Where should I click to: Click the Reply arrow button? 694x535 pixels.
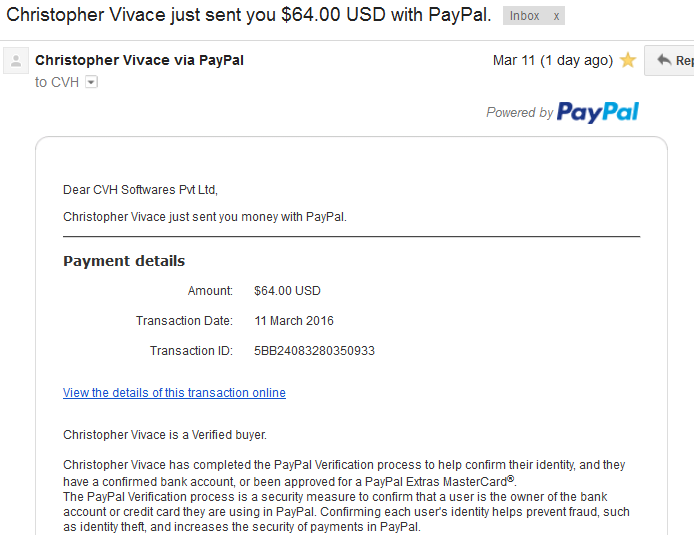coord(669,60)
